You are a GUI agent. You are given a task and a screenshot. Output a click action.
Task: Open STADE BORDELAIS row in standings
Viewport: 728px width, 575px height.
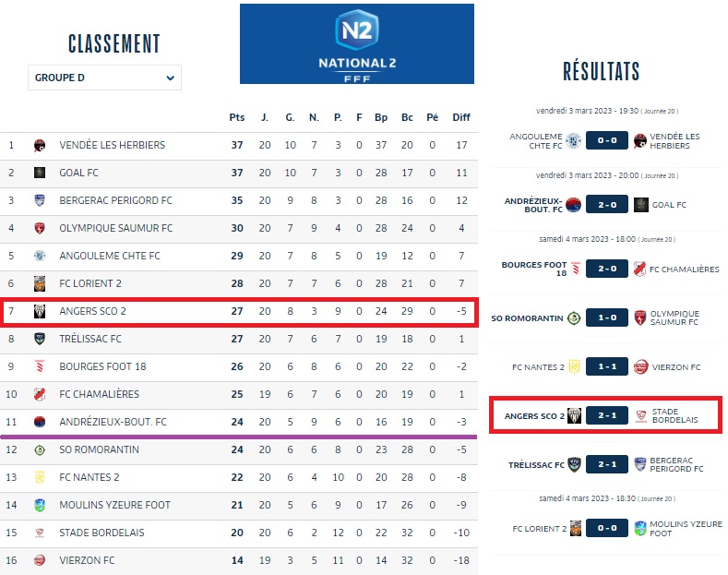(x=239, y=533)
